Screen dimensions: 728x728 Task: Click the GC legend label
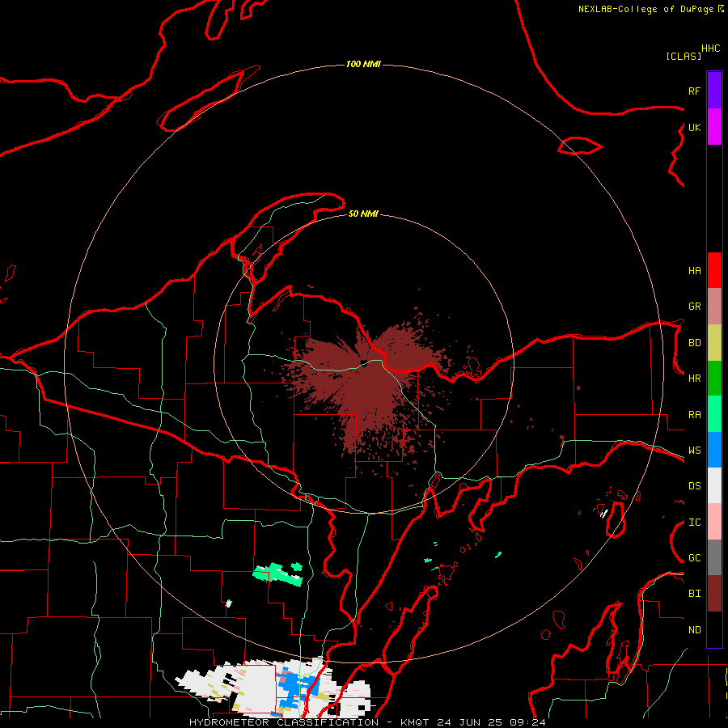(x=694, y=558)
